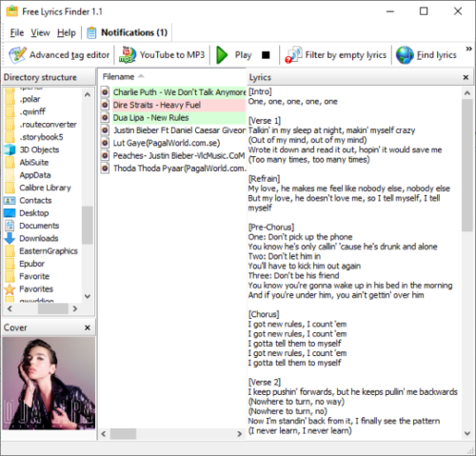476x456 pixels.
Task: Click the lyrics panel scroll down arrow
Action: [466, 433]
